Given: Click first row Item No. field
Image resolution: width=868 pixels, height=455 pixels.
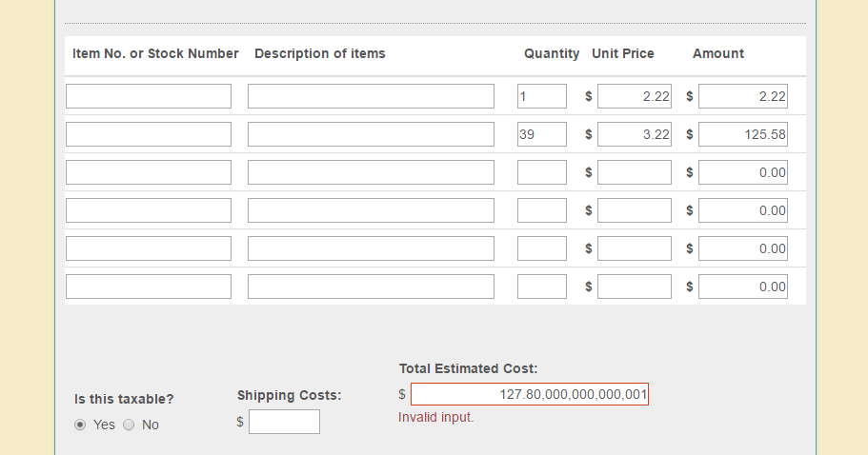Looking at the screenshot, I should coord(149,96).
